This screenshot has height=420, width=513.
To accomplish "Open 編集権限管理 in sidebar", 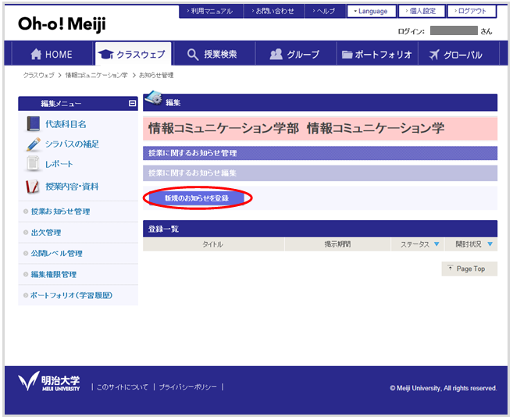I will coord(54,275).
